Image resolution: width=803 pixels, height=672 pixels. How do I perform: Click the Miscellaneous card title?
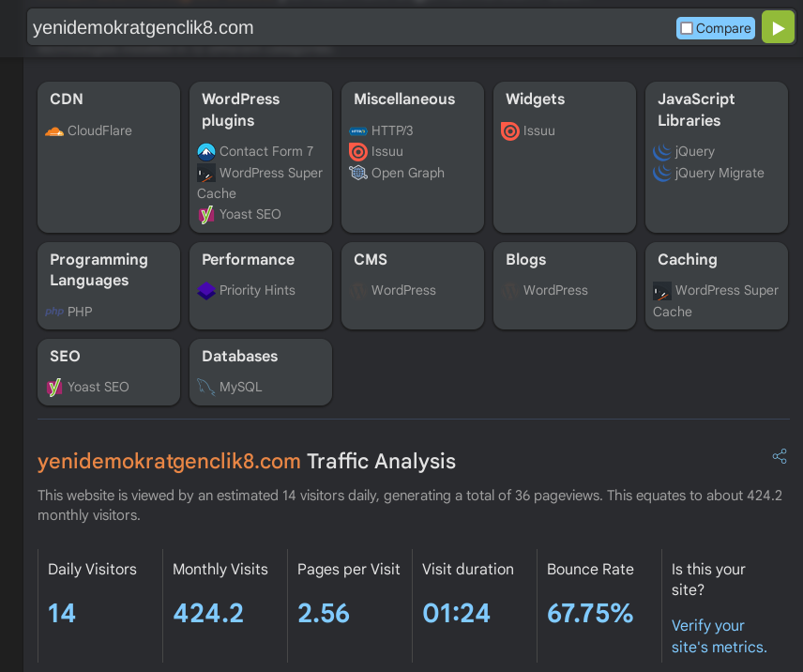click(x=404, y=99)
